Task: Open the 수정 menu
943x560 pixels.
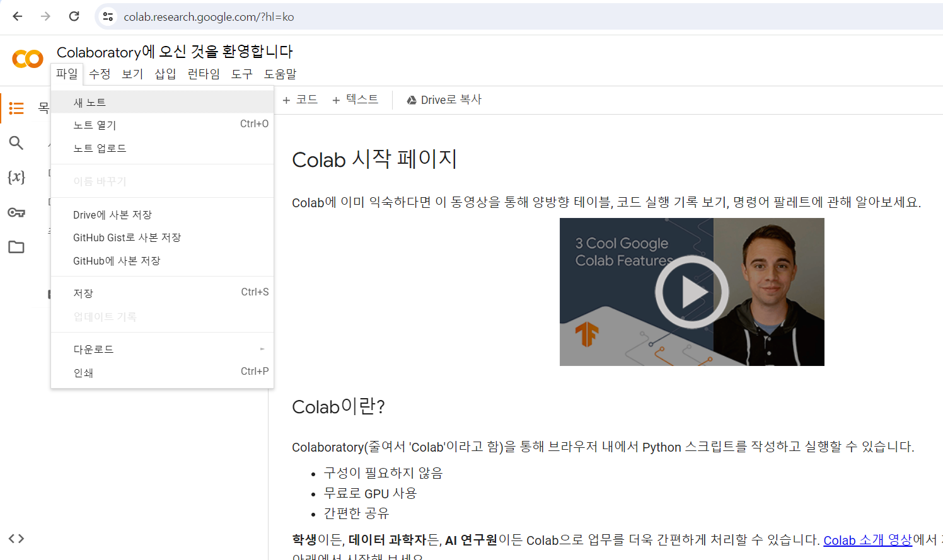Action: click(x=100, y=74)
